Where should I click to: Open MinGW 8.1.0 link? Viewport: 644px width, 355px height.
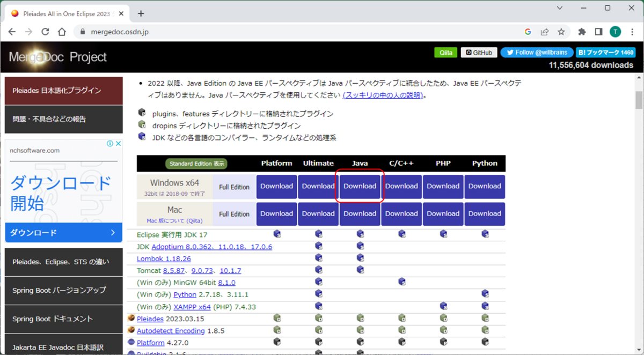click(226, 283)
